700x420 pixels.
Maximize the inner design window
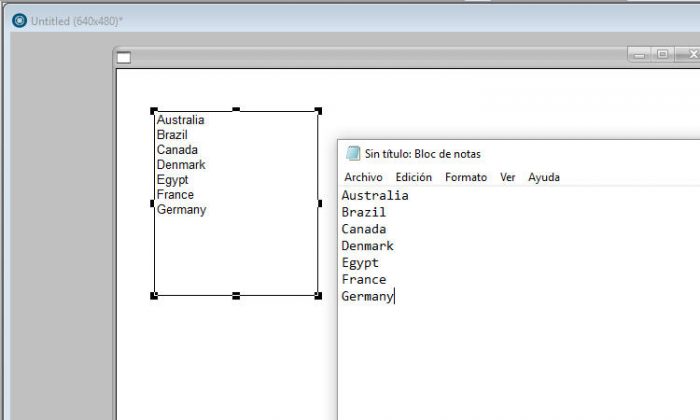(x=662, y=55)
